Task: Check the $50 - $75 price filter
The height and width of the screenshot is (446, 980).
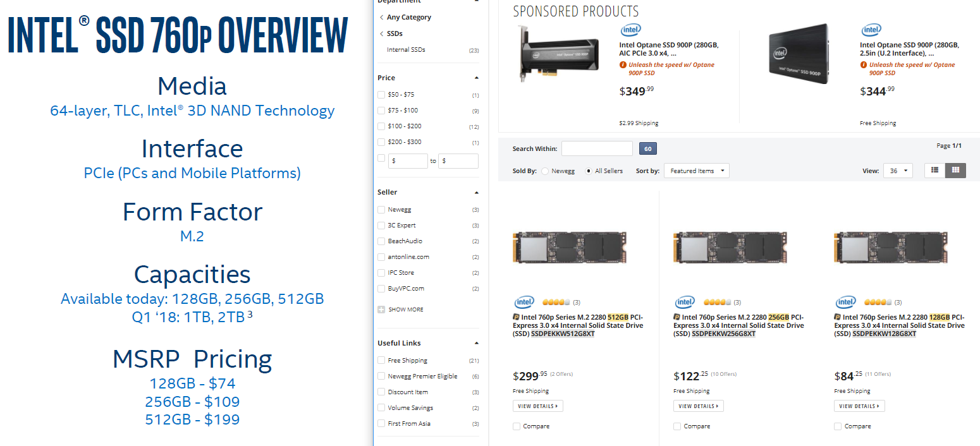Action: pyautogui.click(x=381, y=95)
